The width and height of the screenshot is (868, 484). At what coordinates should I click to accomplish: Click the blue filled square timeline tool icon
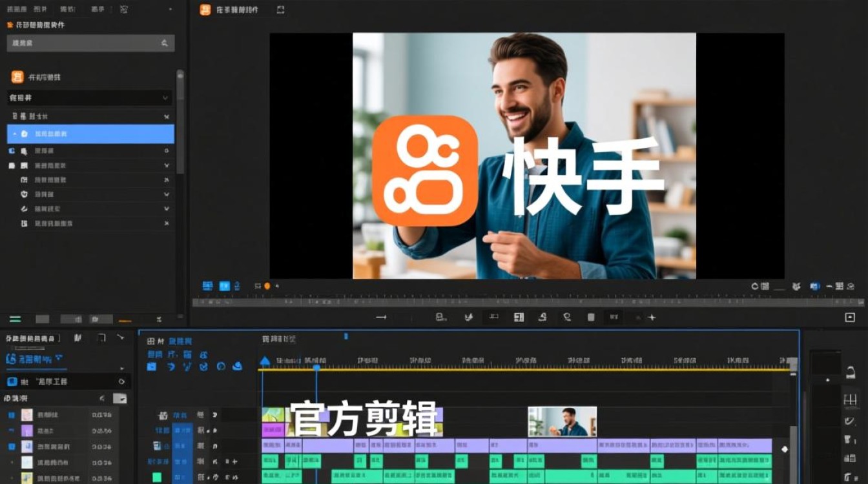(x=151, y=367)
